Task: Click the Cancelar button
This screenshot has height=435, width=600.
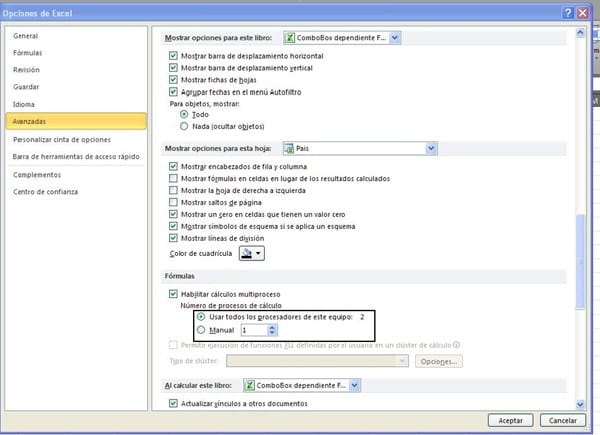Action: click(x=562, y=420)
